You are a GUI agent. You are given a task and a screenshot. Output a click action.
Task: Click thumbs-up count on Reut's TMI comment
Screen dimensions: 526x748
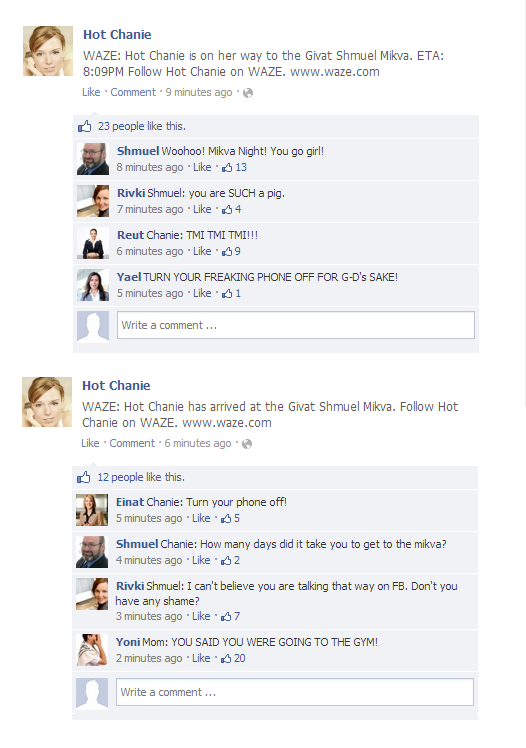click(x=231, y=251)
